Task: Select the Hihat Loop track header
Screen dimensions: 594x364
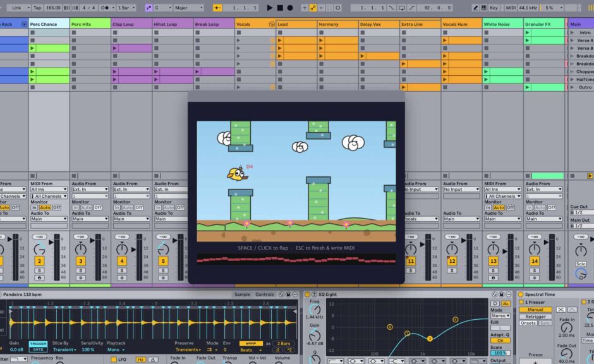Action: tap(173, 24)
